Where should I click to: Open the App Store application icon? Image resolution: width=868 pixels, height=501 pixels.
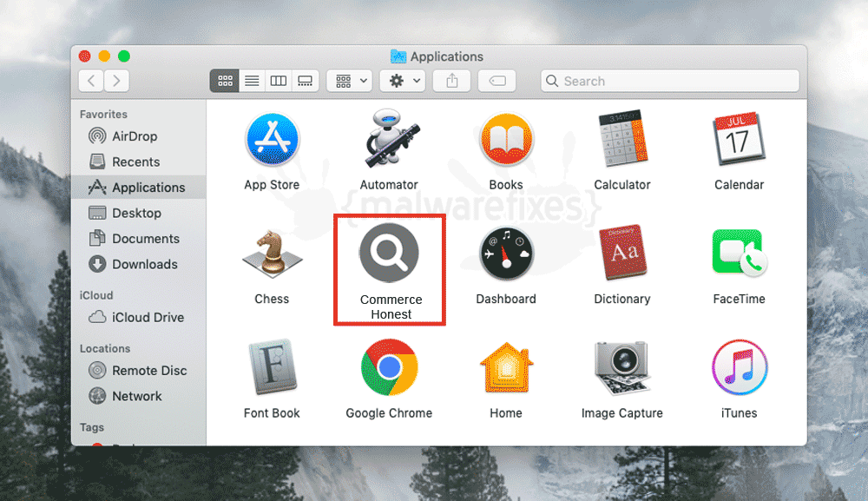click(272, 140)
